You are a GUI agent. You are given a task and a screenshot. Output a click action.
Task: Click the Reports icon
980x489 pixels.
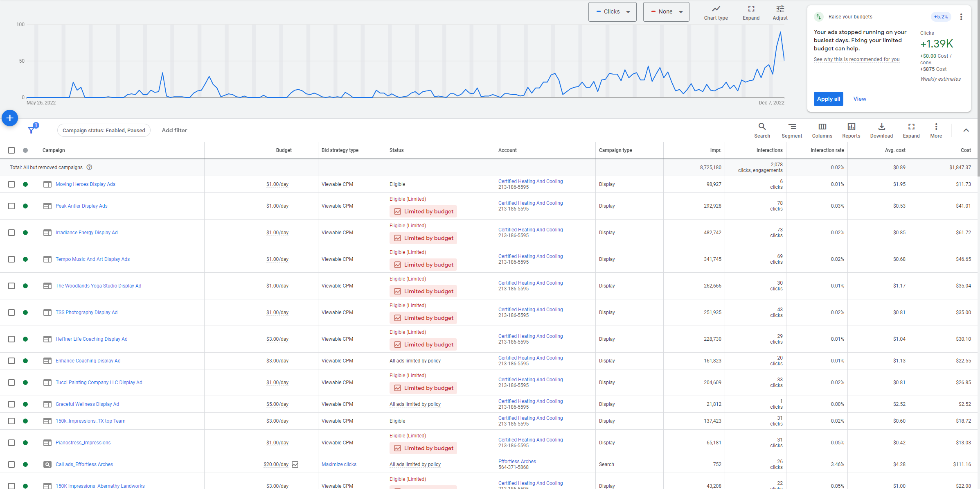pos(851,127)
